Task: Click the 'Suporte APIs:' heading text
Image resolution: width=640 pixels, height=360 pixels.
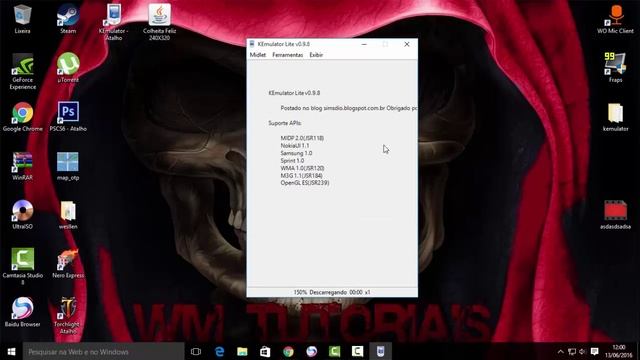Action: coord(284,123)
